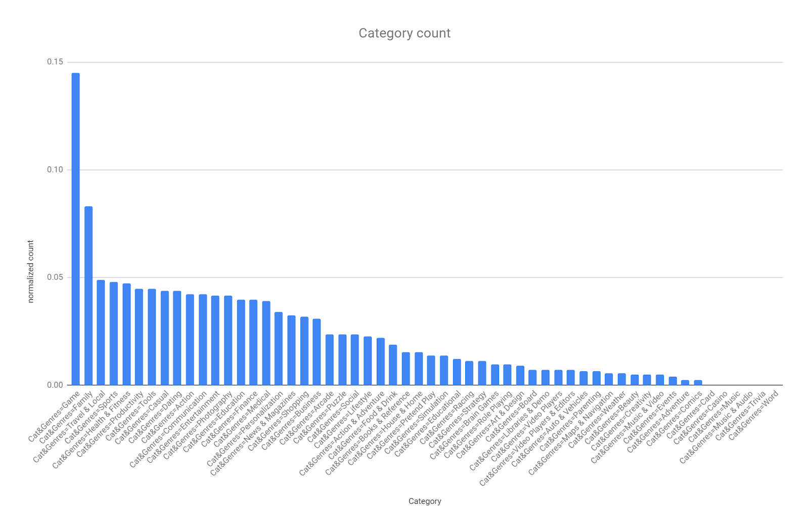The height and width of the screenshot is (532, 809).
Task: Click the Cat&Genres=Music & Audio axis label
Action: click(x=716, y=426)
